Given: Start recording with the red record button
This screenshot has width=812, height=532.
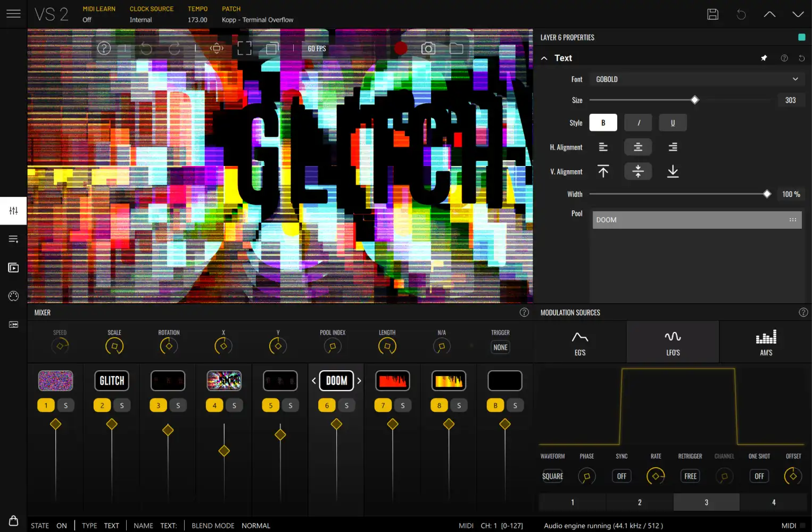Looking at the screenshot, I should [x=401, y=48].
